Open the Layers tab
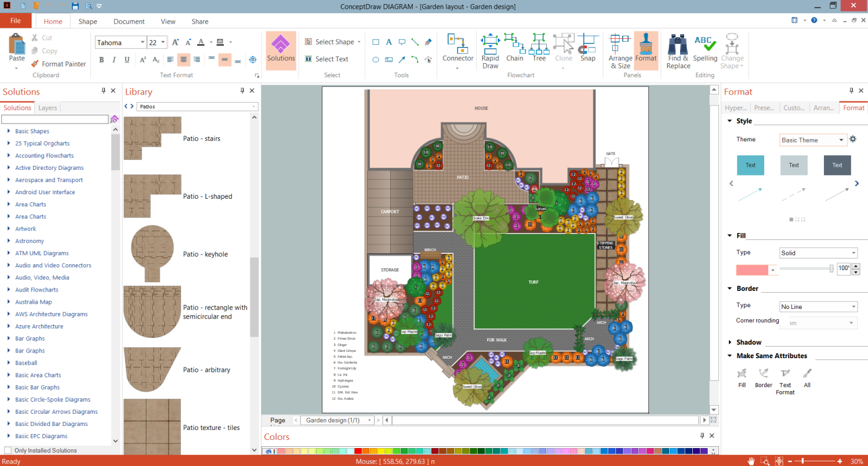The height and width of the screenshot is (466, 868). 48,108
